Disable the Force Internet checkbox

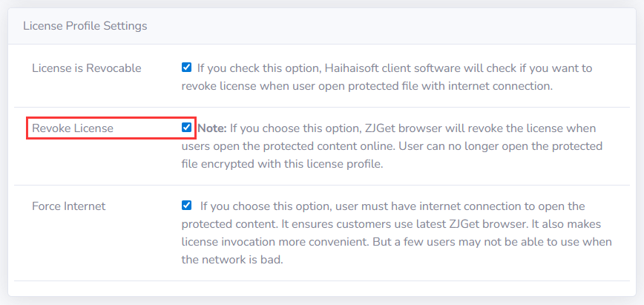click(186, 206)
